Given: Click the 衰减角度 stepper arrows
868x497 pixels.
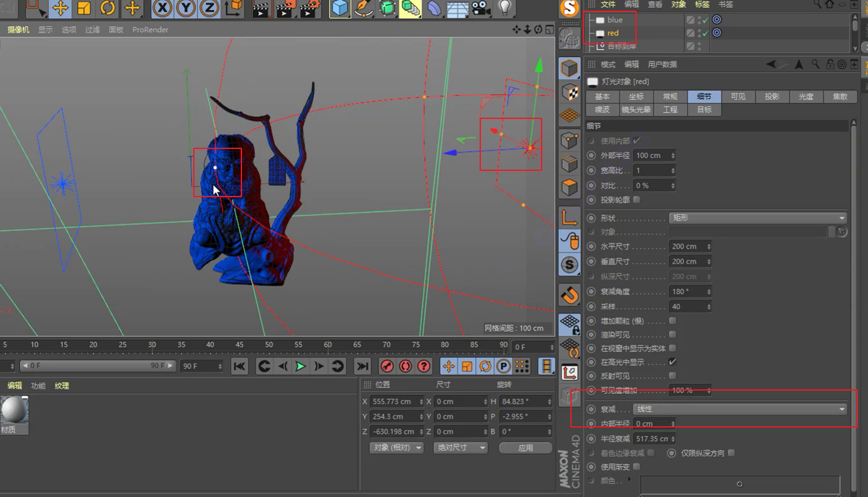Looking at the screenshot, I should 709,292.
